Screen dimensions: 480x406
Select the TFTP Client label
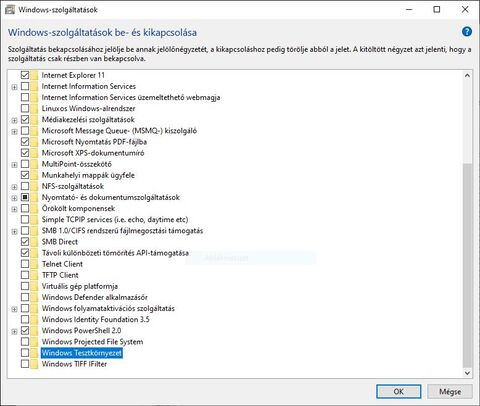[60, 275]
